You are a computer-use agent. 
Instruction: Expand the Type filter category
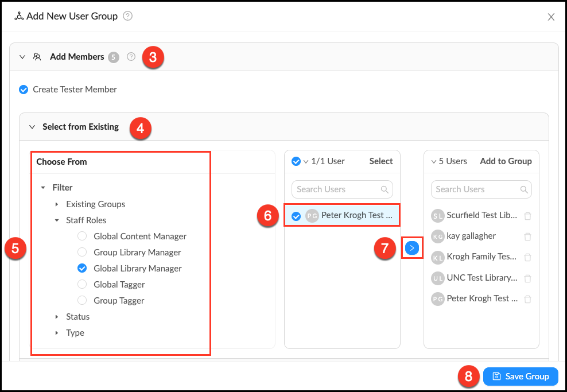pyautogui.click(x=57, y=332)
